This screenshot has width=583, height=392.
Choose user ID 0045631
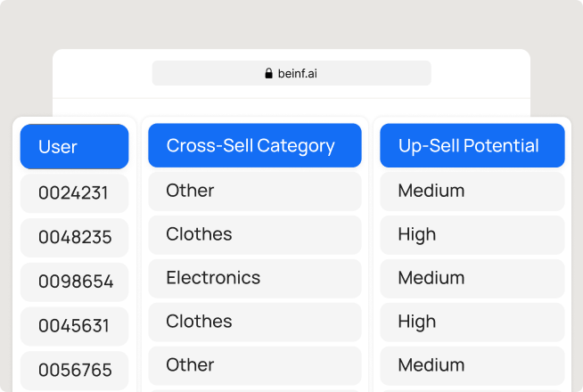tap(74, 326)
